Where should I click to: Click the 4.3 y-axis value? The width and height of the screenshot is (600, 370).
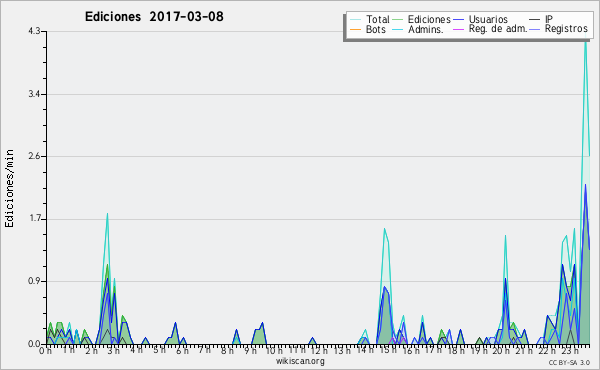click(x=34, y=31)
